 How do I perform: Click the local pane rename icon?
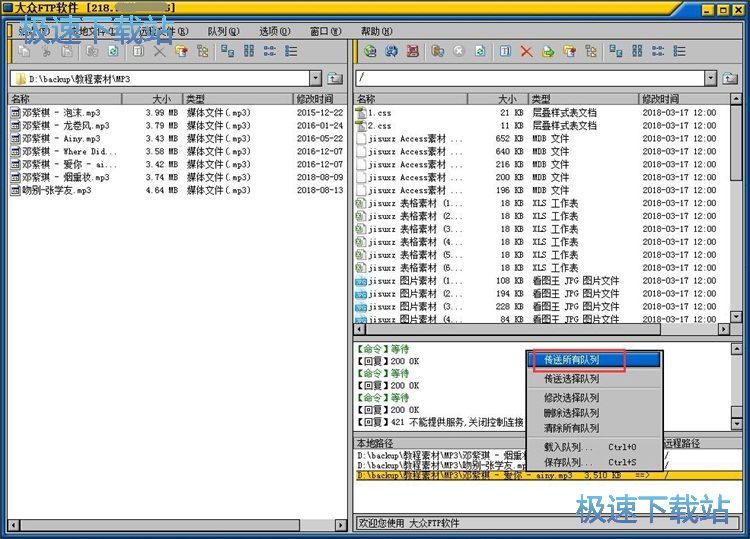pyautogui.click(x=138, y=51)
